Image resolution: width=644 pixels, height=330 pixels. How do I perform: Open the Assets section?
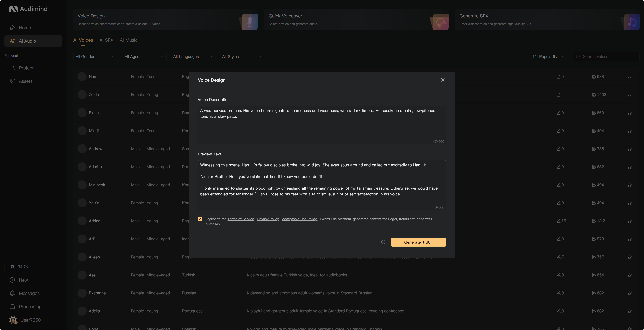(x=33, y=81)
